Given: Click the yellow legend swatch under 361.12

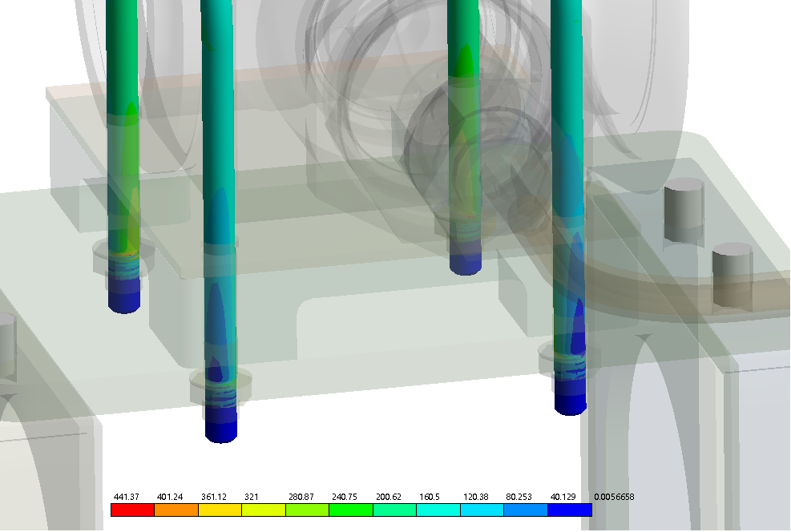Looking at the screenshot, I should (x=220, y=510).
